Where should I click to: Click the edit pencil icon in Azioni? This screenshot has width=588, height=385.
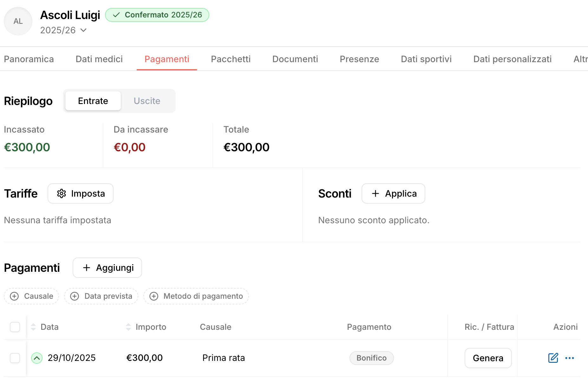click(553, 358)
